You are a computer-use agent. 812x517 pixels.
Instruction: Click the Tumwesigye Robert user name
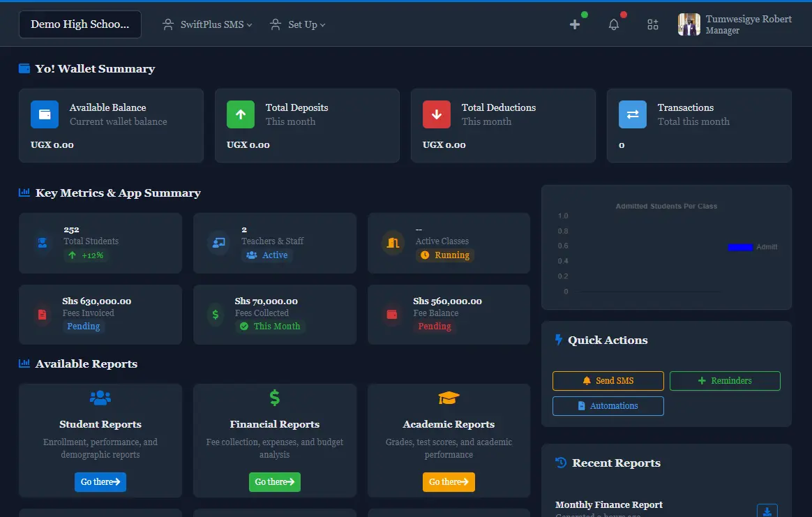[x=749, y=19]
